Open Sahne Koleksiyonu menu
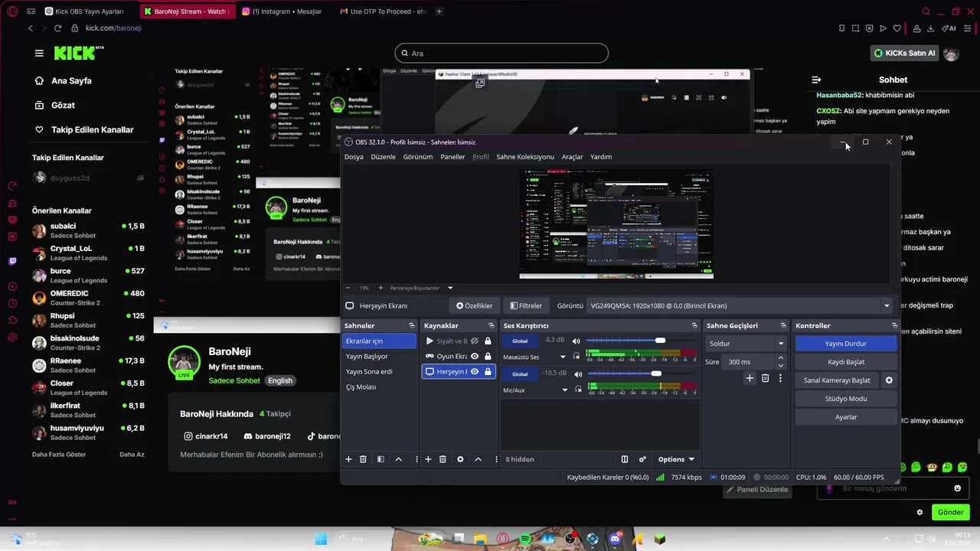This screenshot has width=980, height=551. [525, 157]
